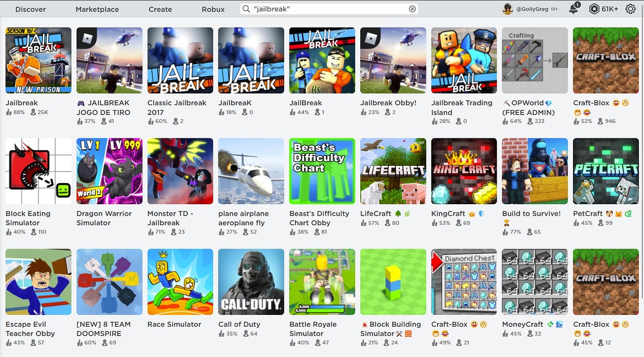Go to Marketplace in the top menu
Screen dimensions: 644x357
coord(97,9)
